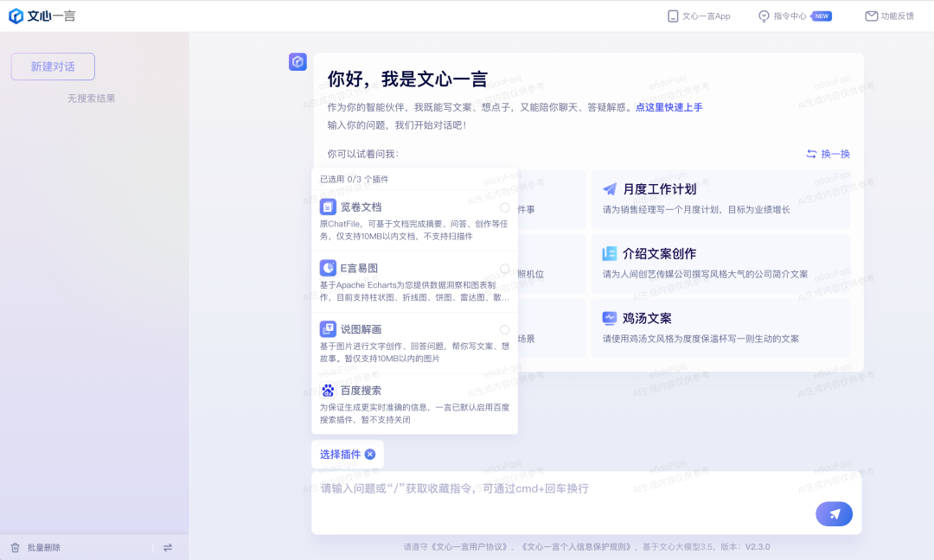Enable the 说图解画 plugin selector
The height and width of the screenshot is (560, 934).
click(x=504, y=329)
